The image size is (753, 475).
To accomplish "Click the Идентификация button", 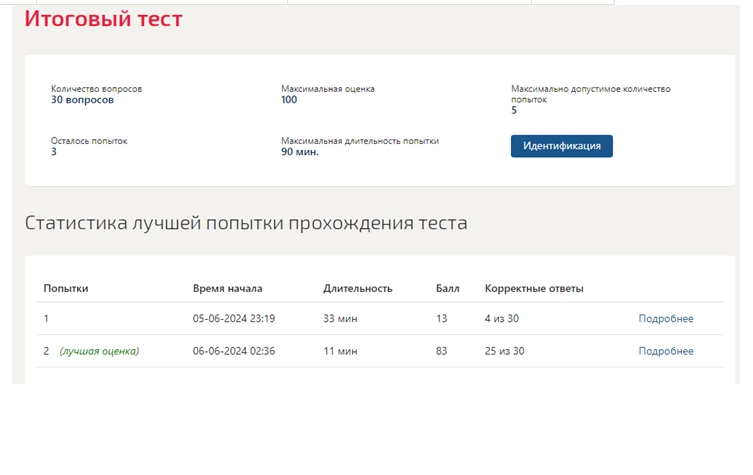I will point(561,146).
